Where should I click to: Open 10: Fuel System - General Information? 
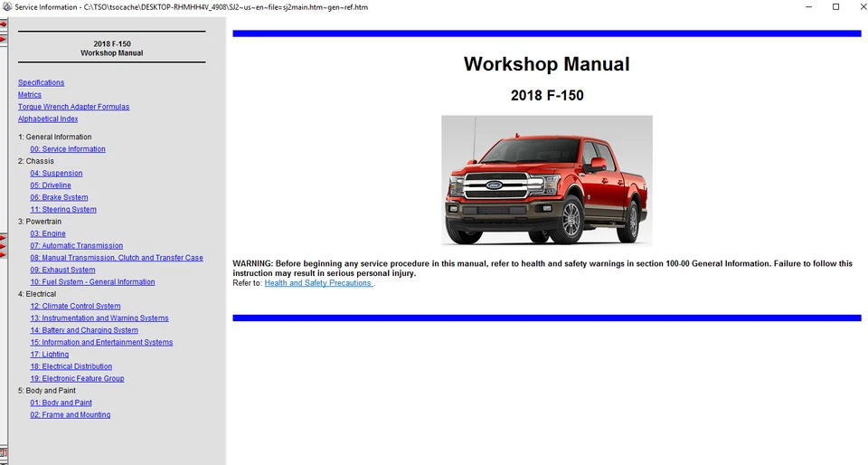click(92, 282)
